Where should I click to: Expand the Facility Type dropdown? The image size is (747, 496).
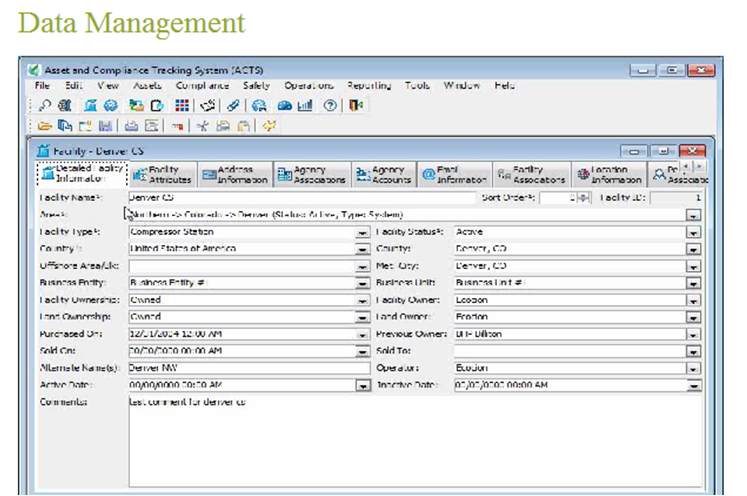tap(362, 232)
